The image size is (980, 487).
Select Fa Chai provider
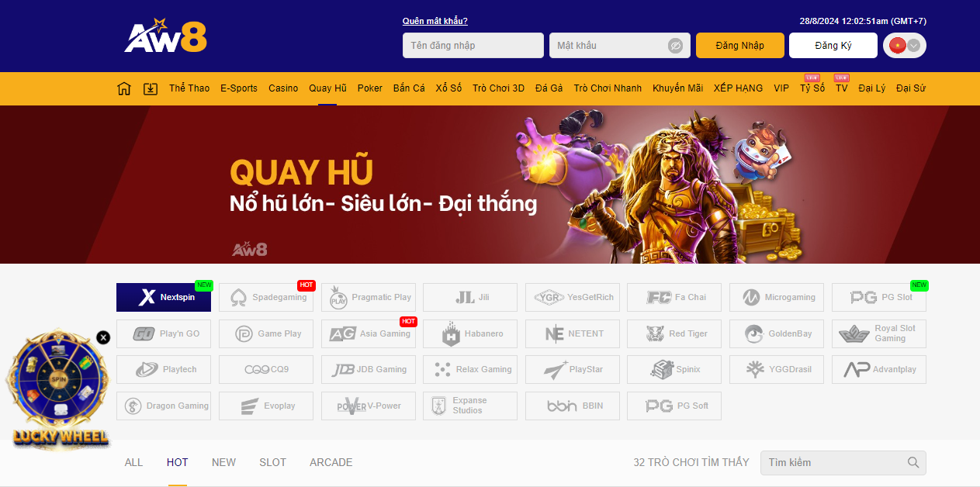coord(674,297)
